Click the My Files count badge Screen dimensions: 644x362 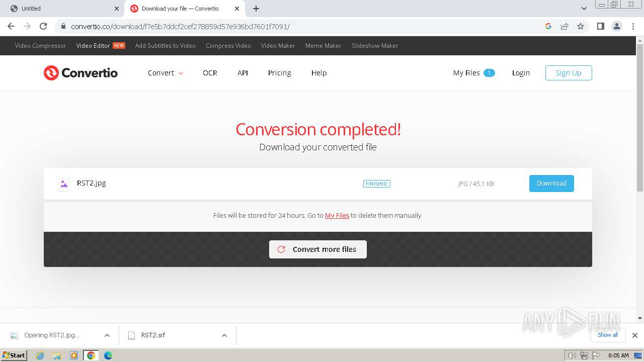coord(489,73)
